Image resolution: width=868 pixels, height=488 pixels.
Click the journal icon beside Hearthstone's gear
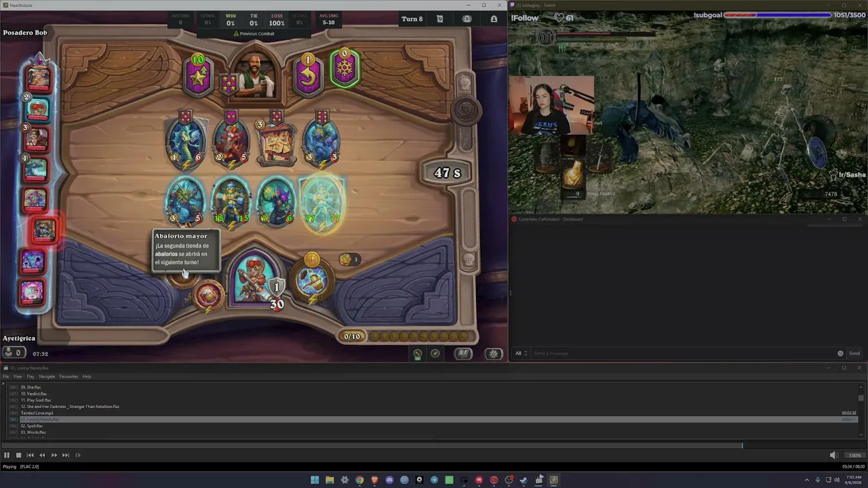[463, 353]
